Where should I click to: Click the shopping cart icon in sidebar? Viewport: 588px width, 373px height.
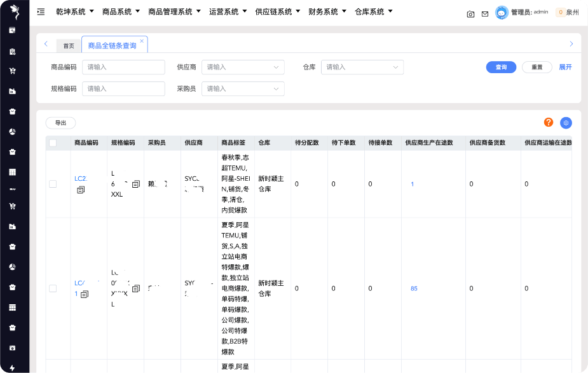12,71
